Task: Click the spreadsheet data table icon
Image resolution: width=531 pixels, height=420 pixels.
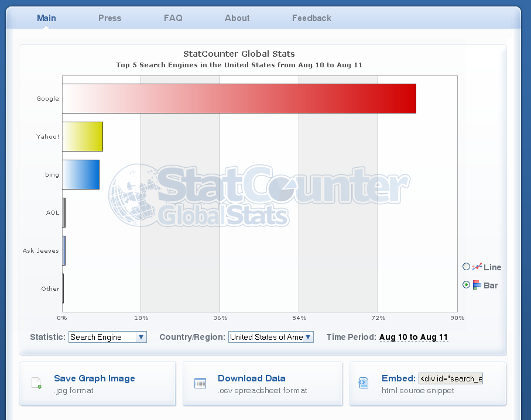Action: pos(200,383)
